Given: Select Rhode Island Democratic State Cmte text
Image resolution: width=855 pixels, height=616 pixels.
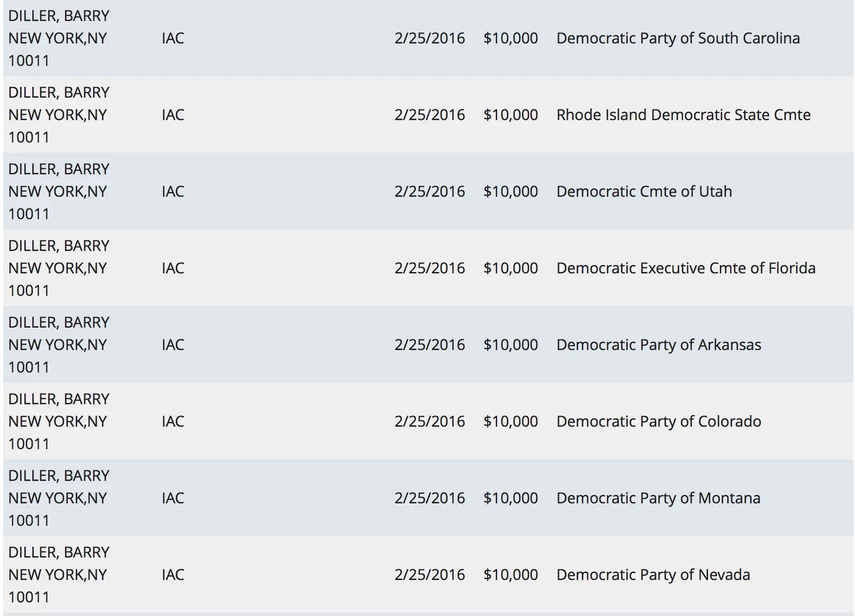Looking at the screenshot, I should pyautogui.click(x=683, y=115).
